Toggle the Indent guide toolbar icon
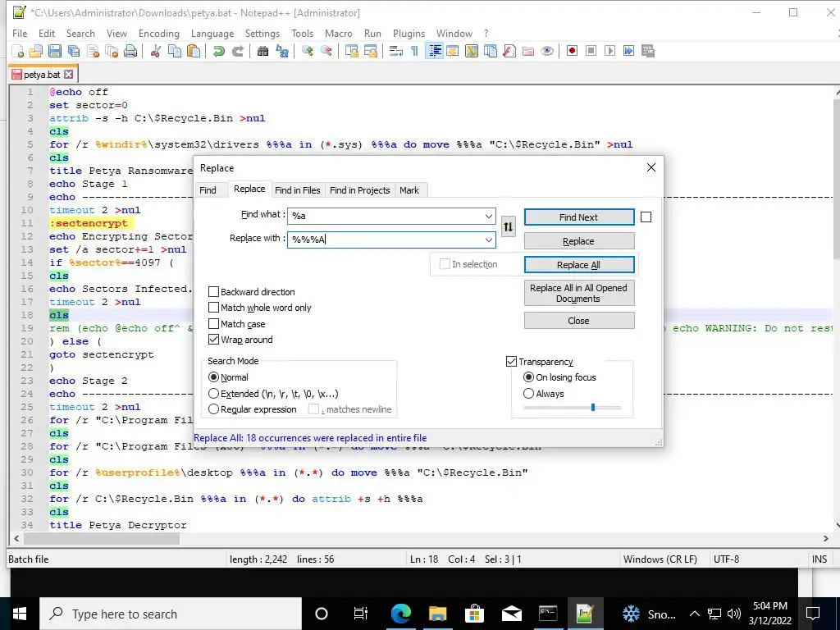 coord(434,52)
